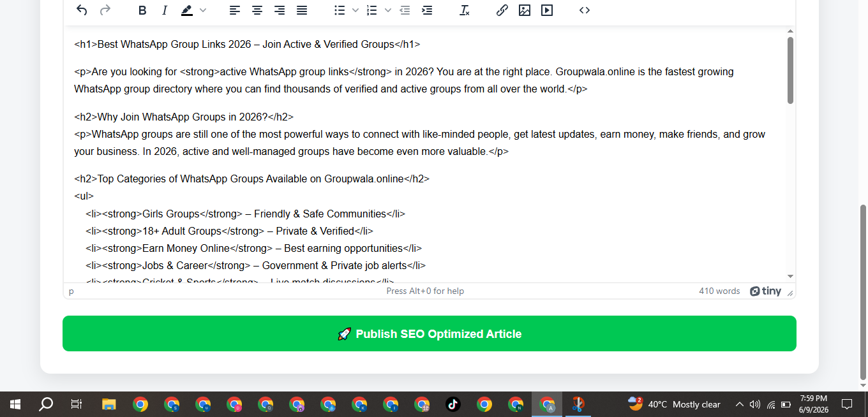Increase the indent
Viewport: 868px width, 417px height.
427,10
